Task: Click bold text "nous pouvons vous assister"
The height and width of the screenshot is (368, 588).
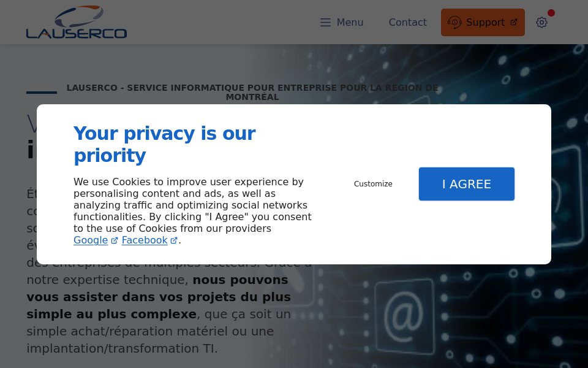Action: pos(240,280)
